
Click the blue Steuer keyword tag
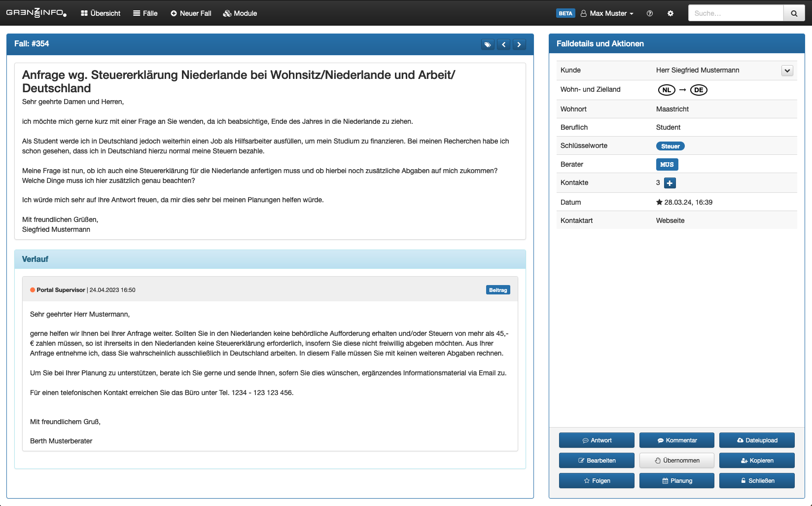tap(670, 146)
